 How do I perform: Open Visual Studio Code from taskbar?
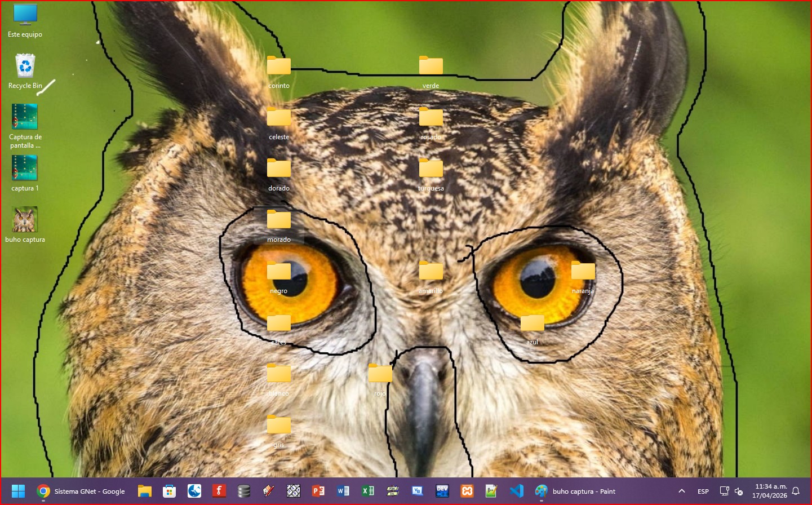[x=516, y=491]
